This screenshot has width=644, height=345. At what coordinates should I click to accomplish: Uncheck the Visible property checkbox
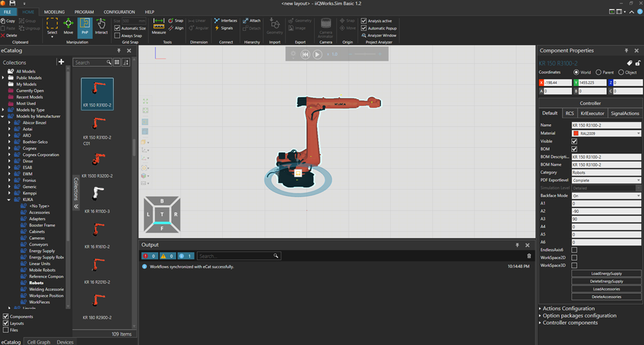pos(574,141)
